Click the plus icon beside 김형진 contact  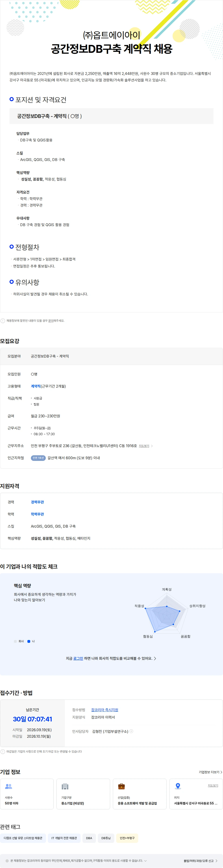pyautogui.click(x=131, y=731)
